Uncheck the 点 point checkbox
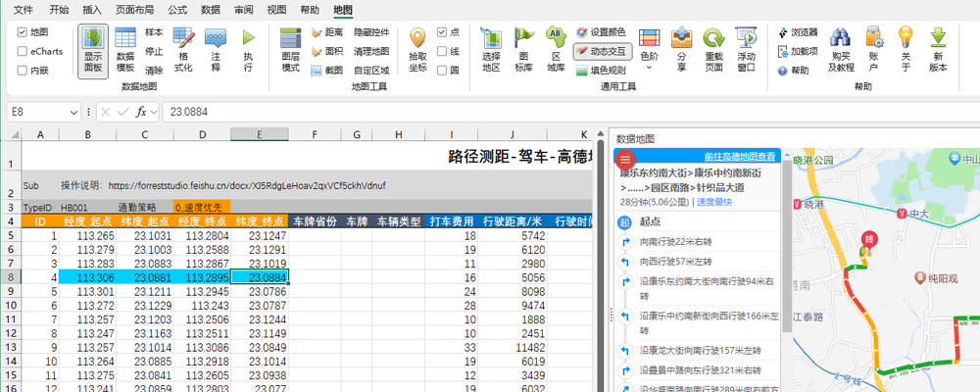This screenshot has width=980, height=392. (x=442, y=32)
